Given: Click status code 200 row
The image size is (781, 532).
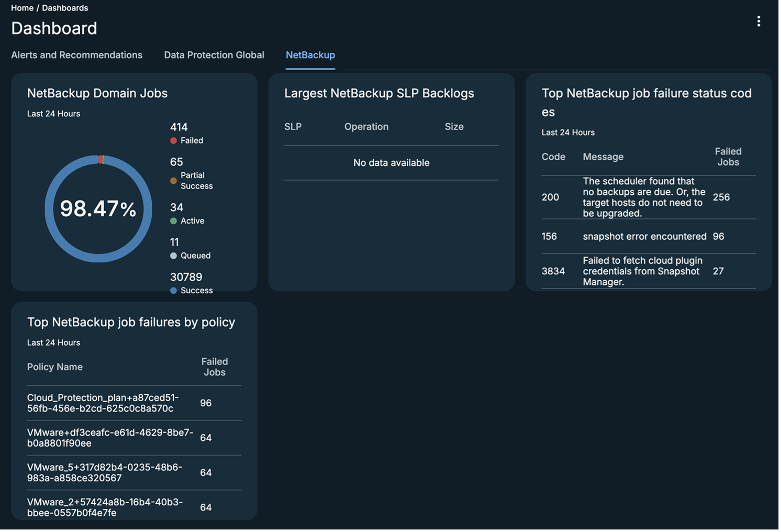Looking at the screenshot, I should (x=648, y=197).
